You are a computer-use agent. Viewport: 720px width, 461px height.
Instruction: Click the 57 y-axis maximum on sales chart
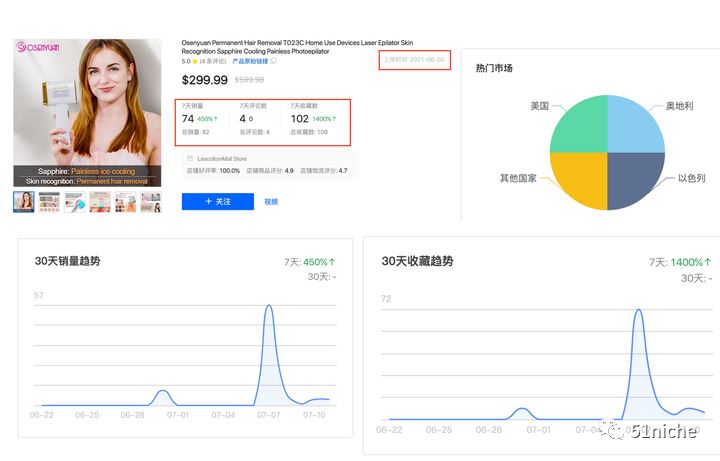[39, 295]
